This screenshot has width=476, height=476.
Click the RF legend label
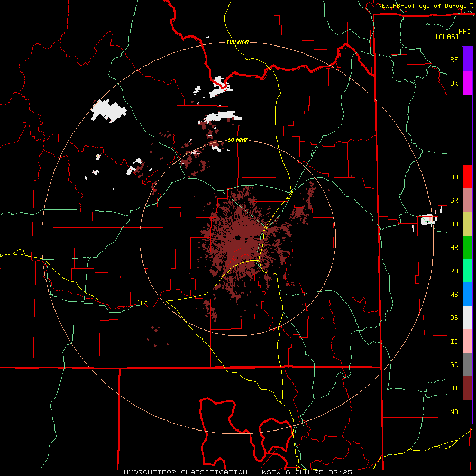[454, 59]
